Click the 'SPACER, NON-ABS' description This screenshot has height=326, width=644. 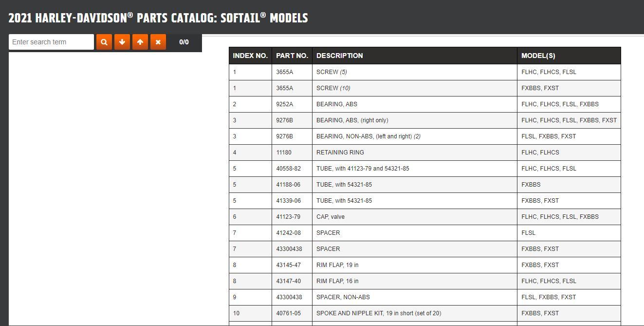click(343, 297)
